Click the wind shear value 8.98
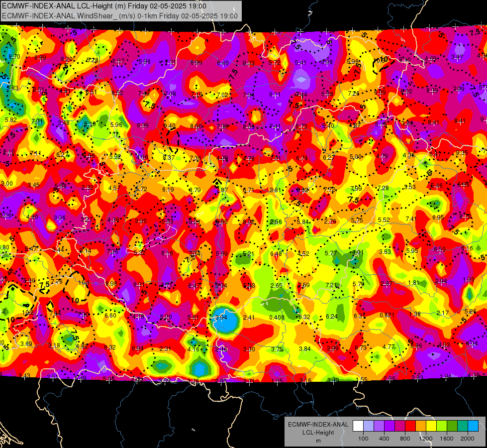 111,284
